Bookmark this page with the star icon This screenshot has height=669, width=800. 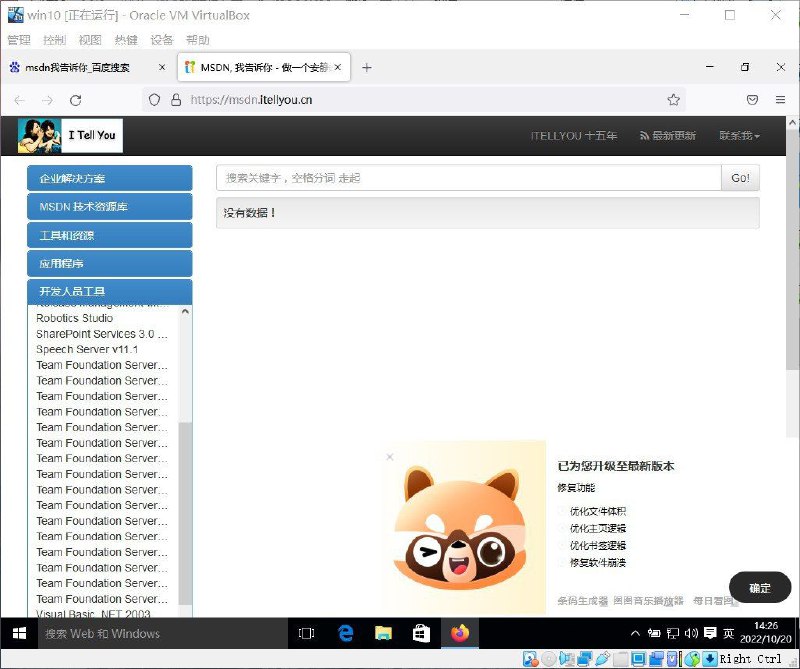click(x=673, y=100)
